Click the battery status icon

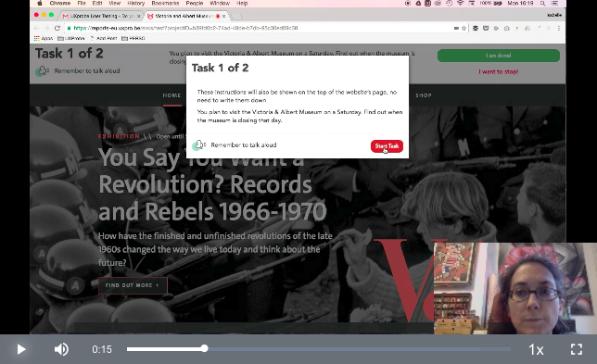click(x=498, y=4)
